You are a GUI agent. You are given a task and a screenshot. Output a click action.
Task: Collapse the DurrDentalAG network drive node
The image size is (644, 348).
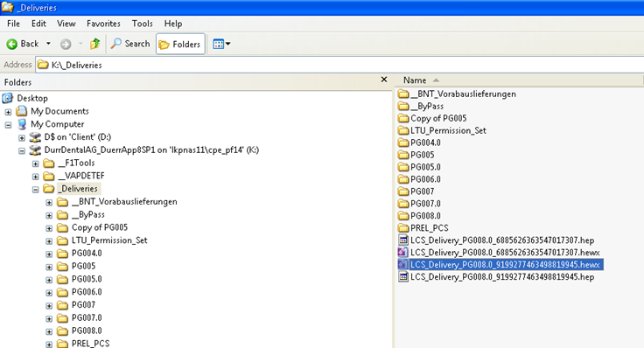point(22,150)
